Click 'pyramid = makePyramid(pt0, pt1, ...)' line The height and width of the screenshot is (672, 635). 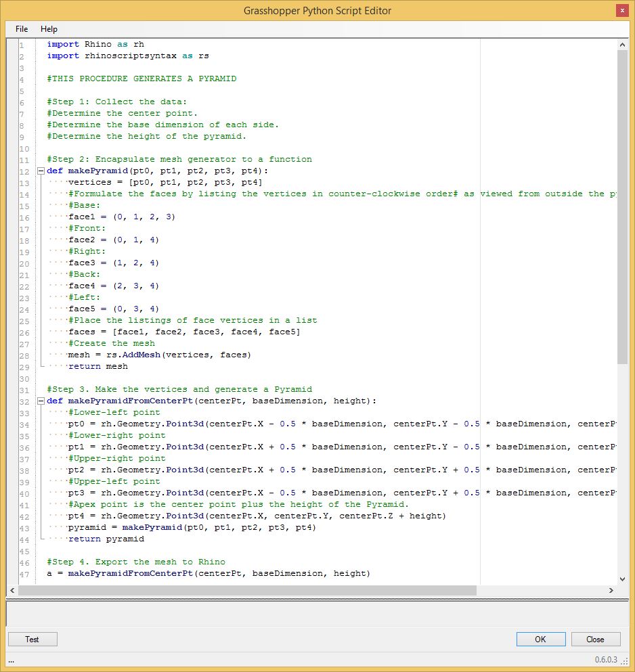coord(192,528)
